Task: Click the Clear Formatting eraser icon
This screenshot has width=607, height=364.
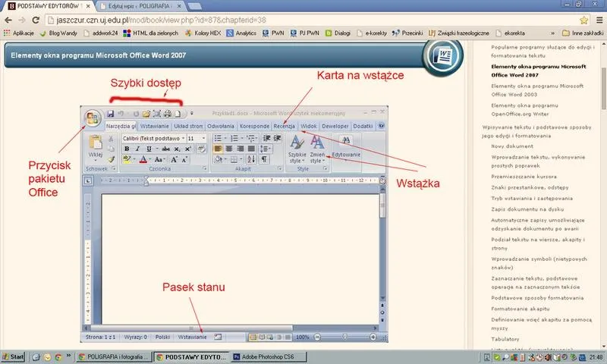Action: [x=201, y=149]
